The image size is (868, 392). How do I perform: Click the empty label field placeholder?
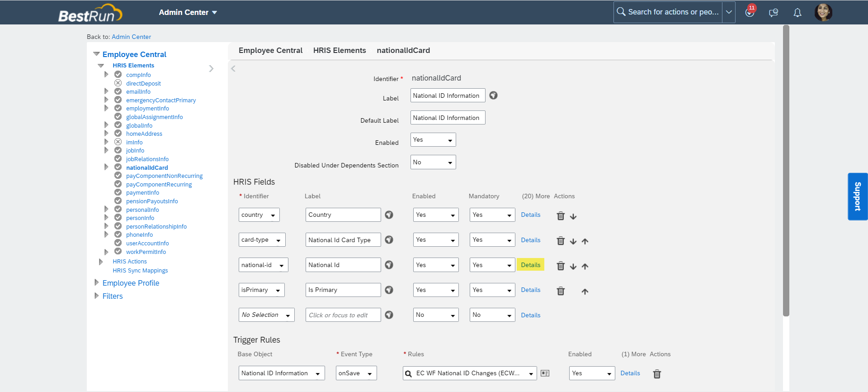pos(343,315)
